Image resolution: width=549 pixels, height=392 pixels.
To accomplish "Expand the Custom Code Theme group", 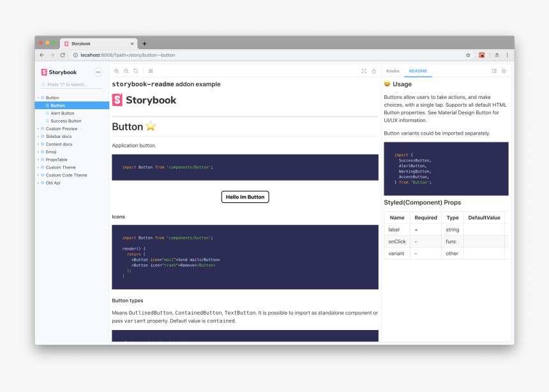I will pos(66,175).
